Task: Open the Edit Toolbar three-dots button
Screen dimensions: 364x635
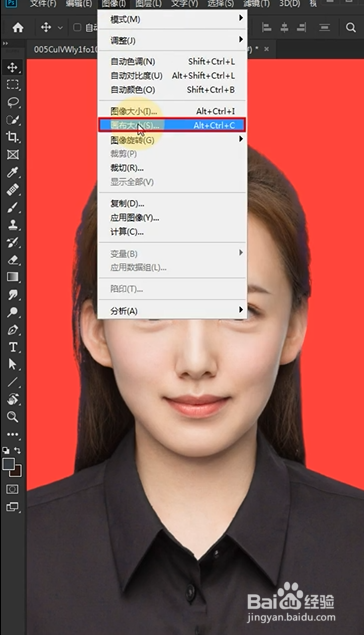Action: (13, 434)
